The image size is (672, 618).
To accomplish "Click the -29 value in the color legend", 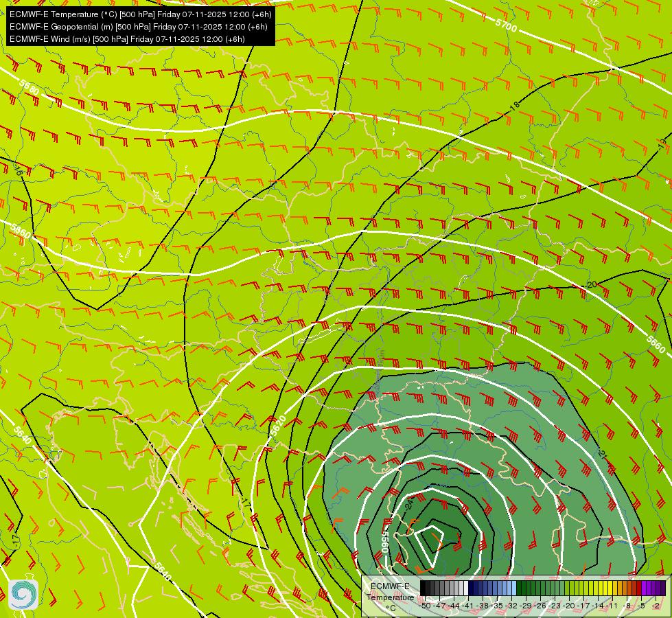I will (x=525, y=606).
